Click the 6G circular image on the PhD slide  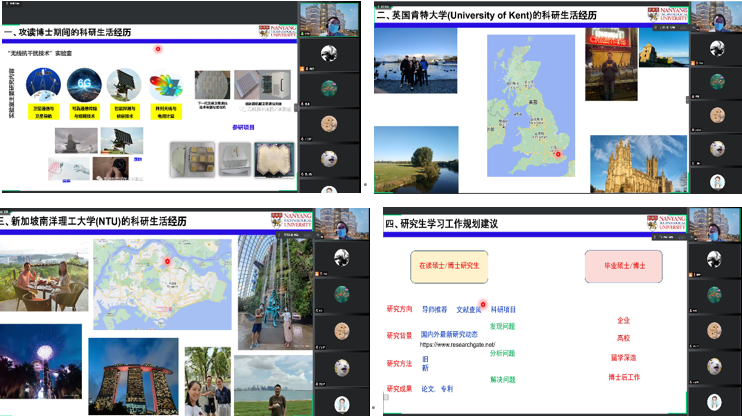(84, 83)
